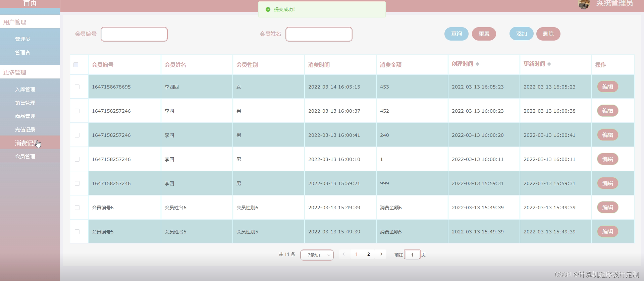
Task: Go to page 2 of the table
Action: coord(369,254)
